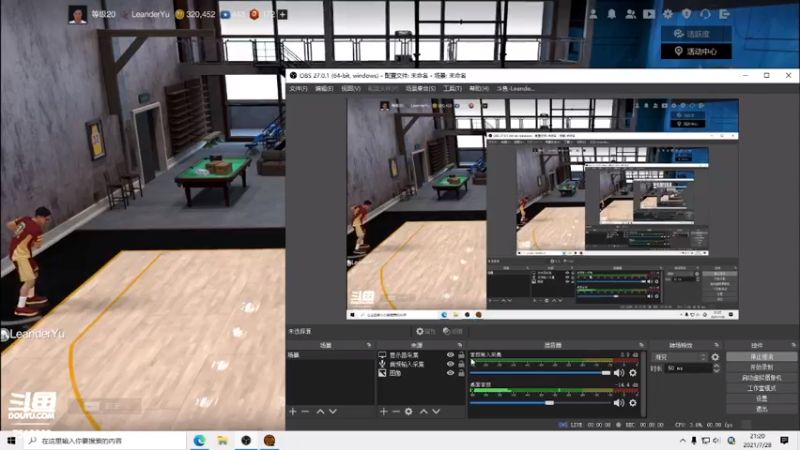Click the Start Recording control button

[x=761, y=367]
